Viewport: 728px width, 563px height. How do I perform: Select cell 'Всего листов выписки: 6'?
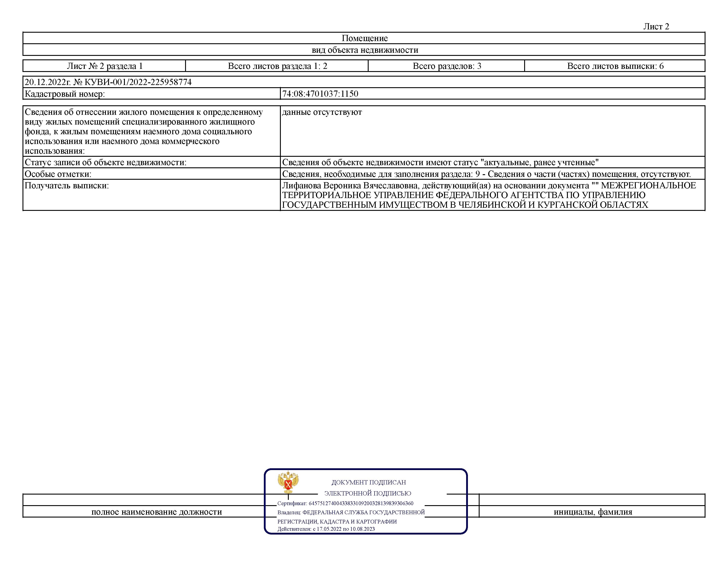(615, 66)
